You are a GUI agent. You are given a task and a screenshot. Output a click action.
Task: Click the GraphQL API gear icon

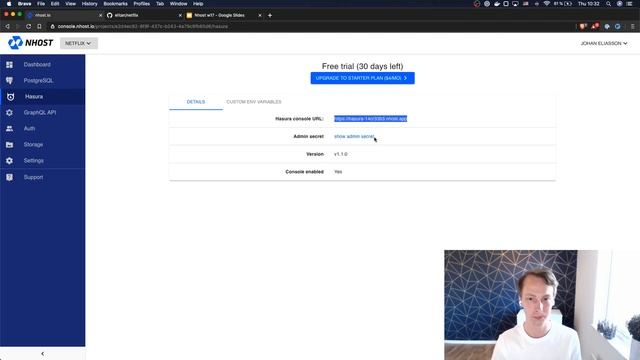point(9,113)
